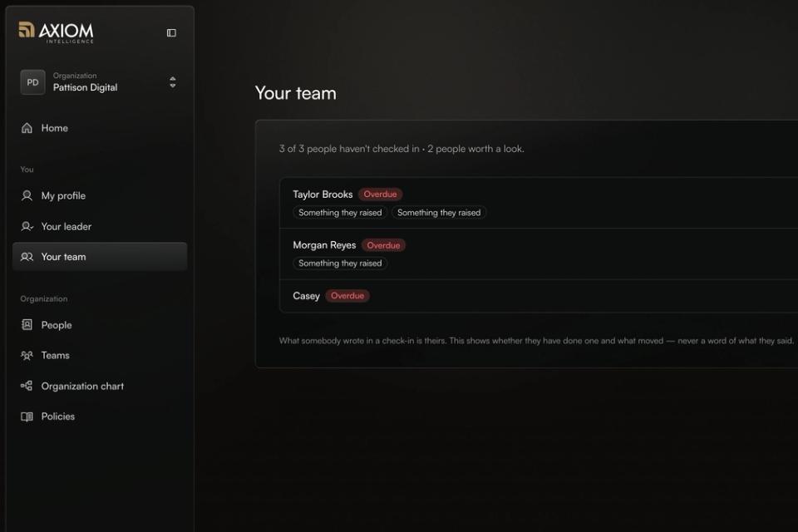Click the My profile person icon
Viewport: 798px width, 532px height.
[27, 195]
